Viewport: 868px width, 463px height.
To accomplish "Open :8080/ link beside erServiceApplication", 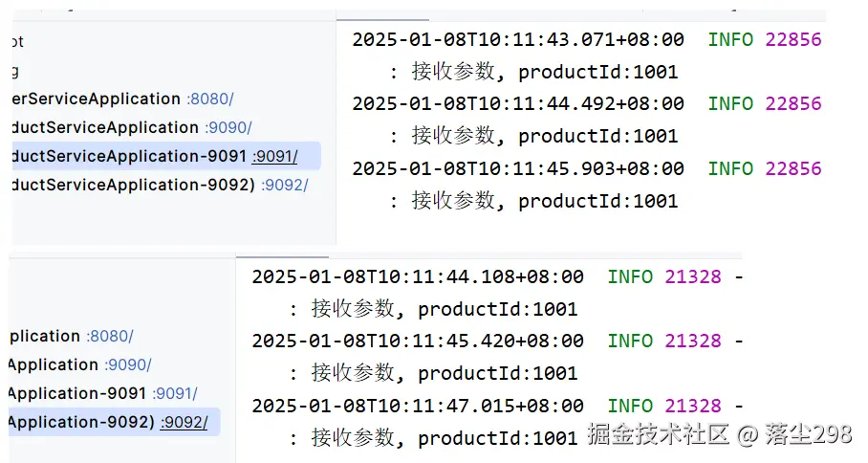I will tap(209, 99).
